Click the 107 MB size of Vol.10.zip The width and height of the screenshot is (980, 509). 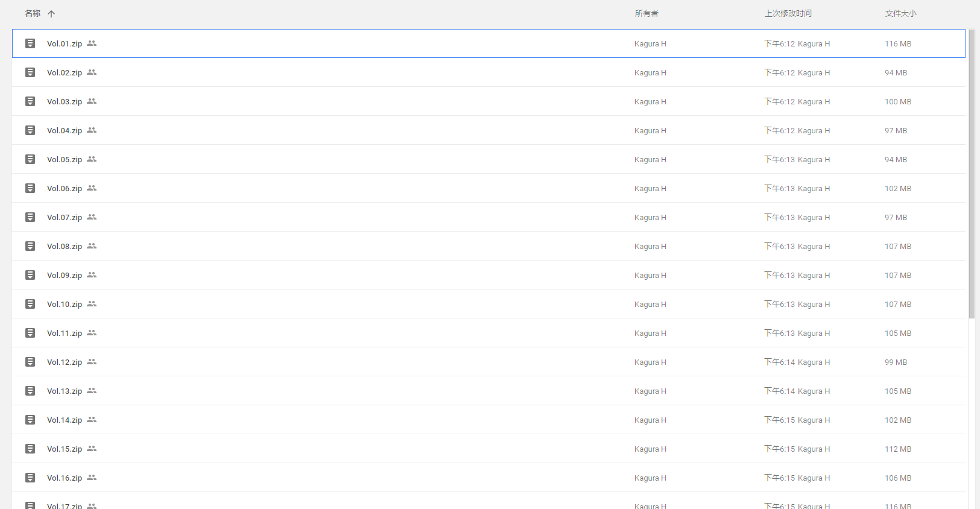pyautogui.click(x=898, y=304)
